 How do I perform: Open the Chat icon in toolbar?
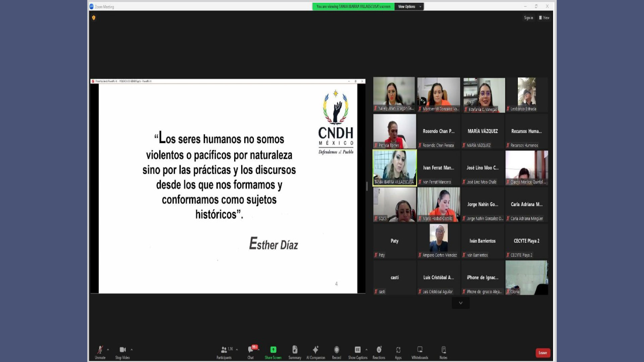tap(251, 350)
